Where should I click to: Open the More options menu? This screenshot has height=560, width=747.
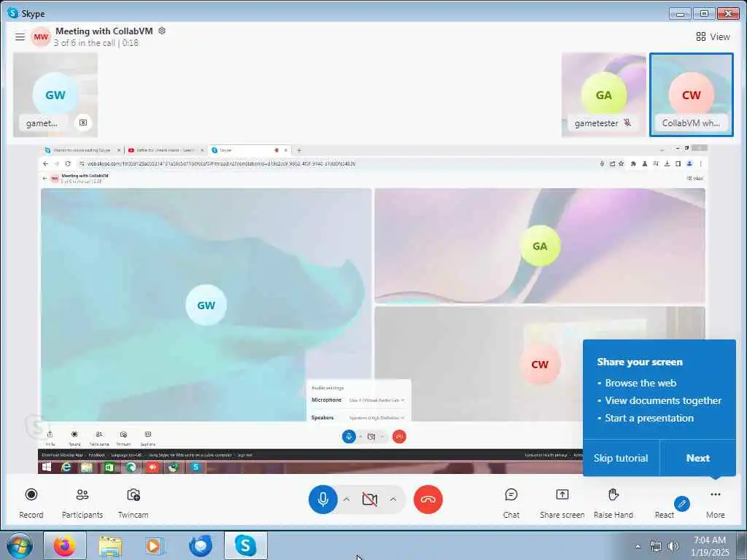tap(715, 502)
